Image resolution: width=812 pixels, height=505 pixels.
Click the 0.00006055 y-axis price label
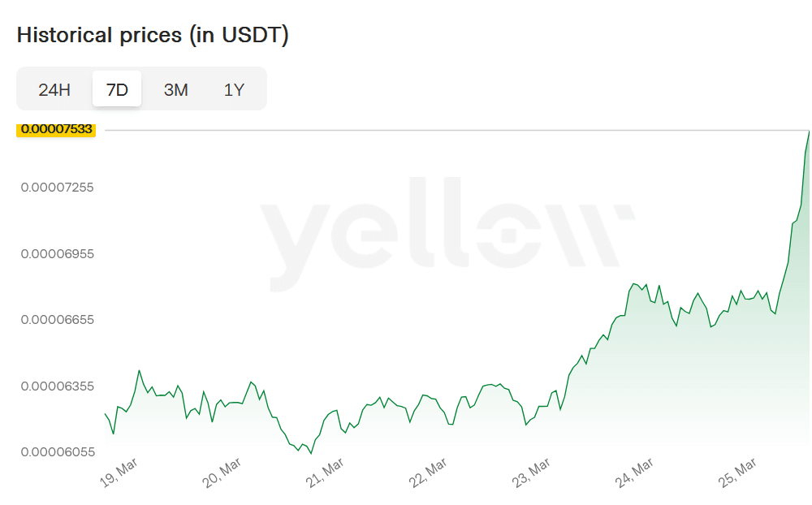[57, 451]
